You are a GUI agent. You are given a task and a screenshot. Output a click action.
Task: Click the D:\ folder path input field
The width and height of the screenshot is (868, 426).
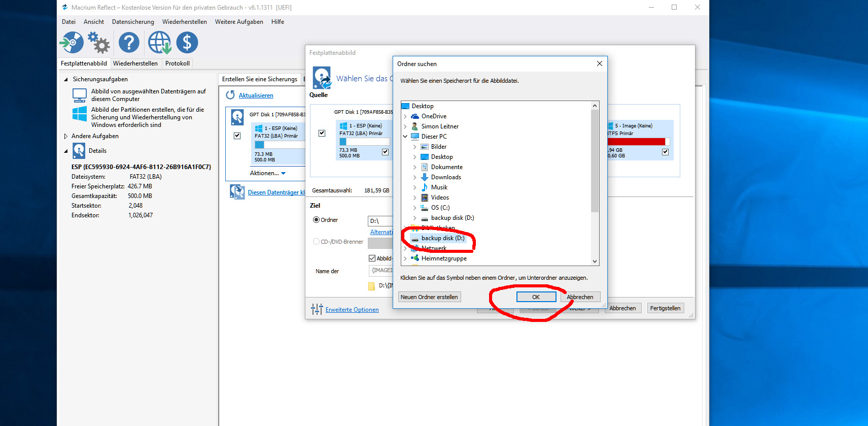pyautogui.click(x=380, y=221)
